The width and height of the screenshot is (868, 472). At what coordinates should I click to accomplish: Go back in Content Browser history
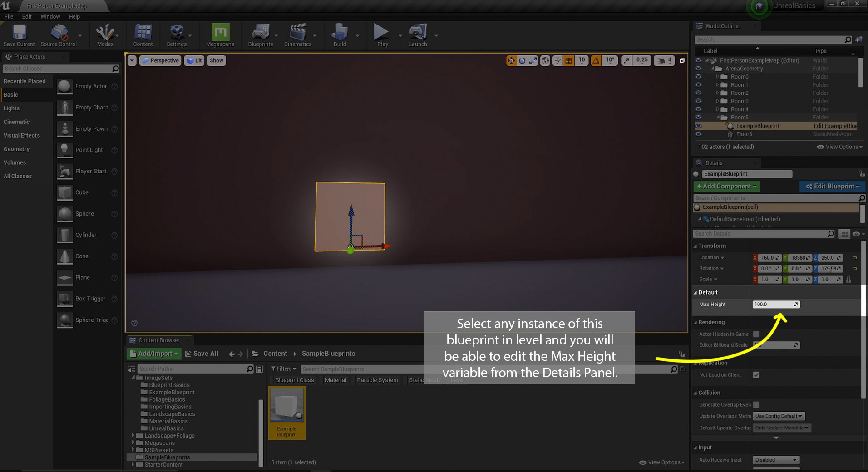tap(232, 354)
